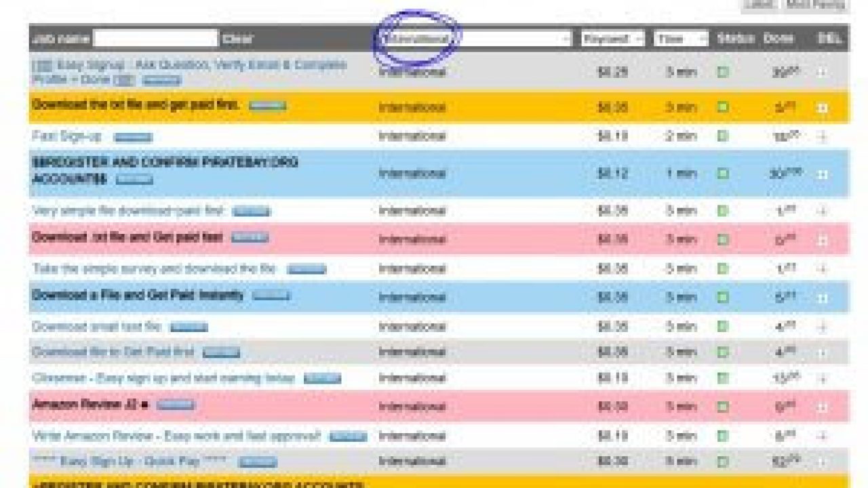
Task: Click the hide icon on the Pirate Bay account job row
Action: (x=823, y=174)
